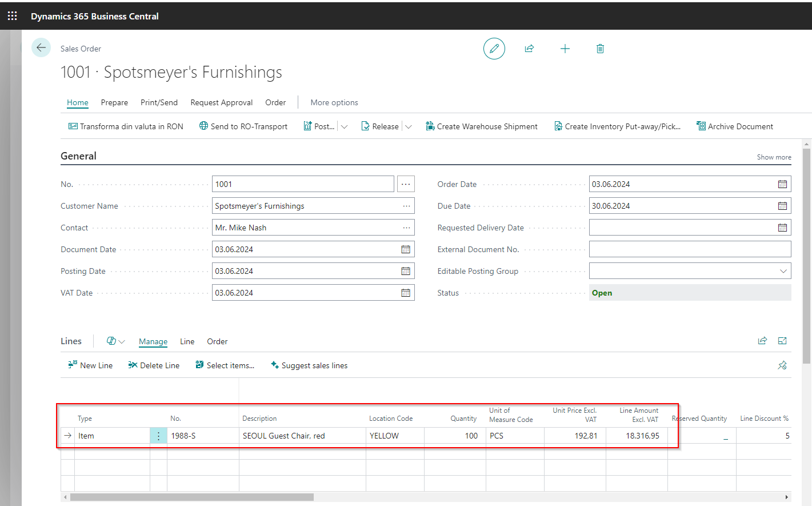Open the Order tab in header
Image resolution: width=812 pixels, height=506 pixels.
(x=275, y=102)
